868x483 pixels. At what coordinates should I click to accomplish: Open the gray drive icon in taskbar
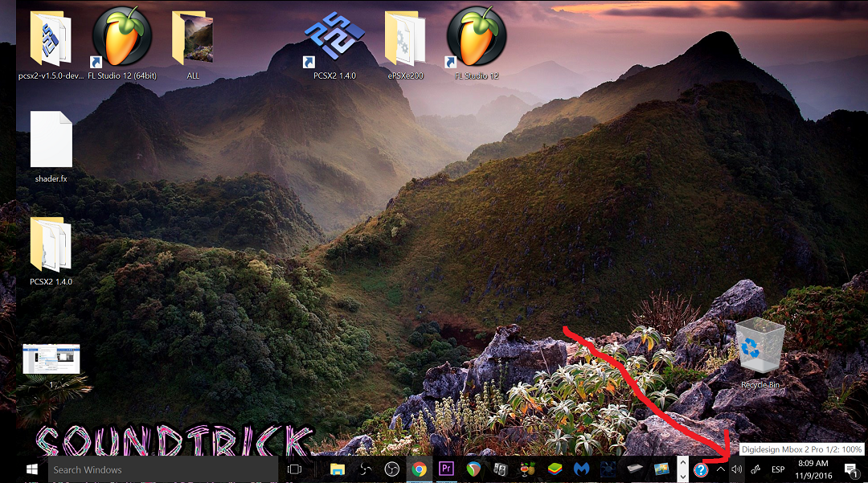coord(635,469)
